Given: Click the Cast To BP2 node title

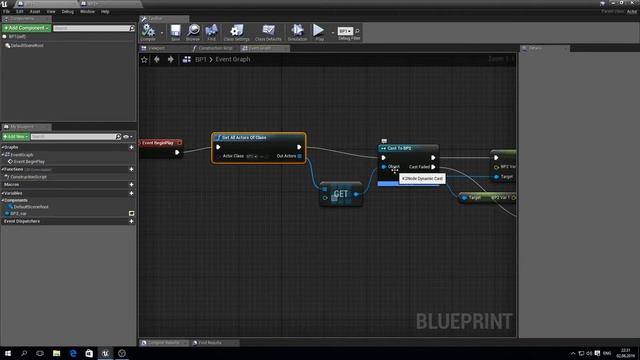Looking at the screenshot, I should pyautogui.click(x=399, y=148).
